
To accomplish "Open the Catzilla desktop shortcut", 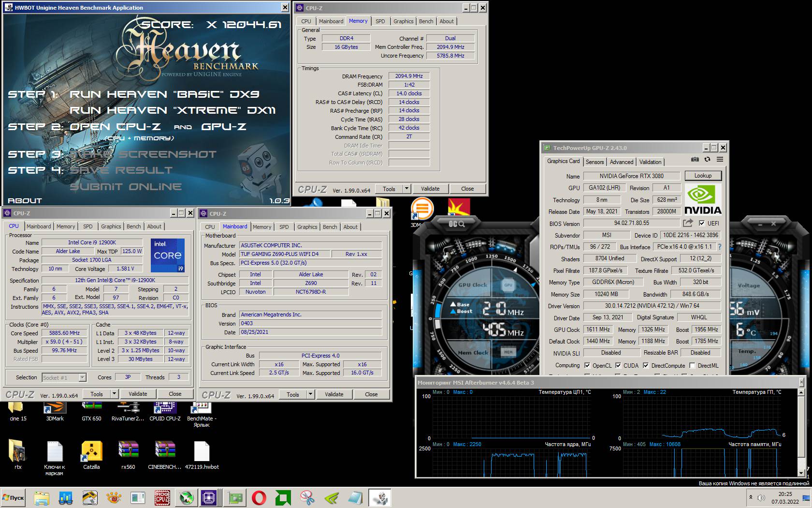I will point(91,455).
